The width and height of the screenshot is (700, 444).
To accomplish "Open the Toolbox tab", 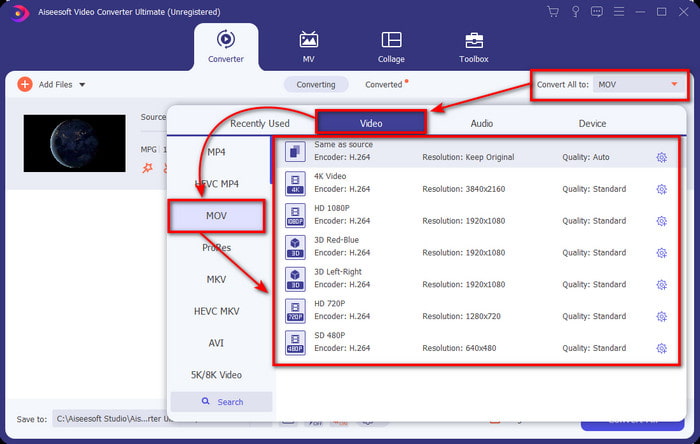I will click(x=474, y=47).
